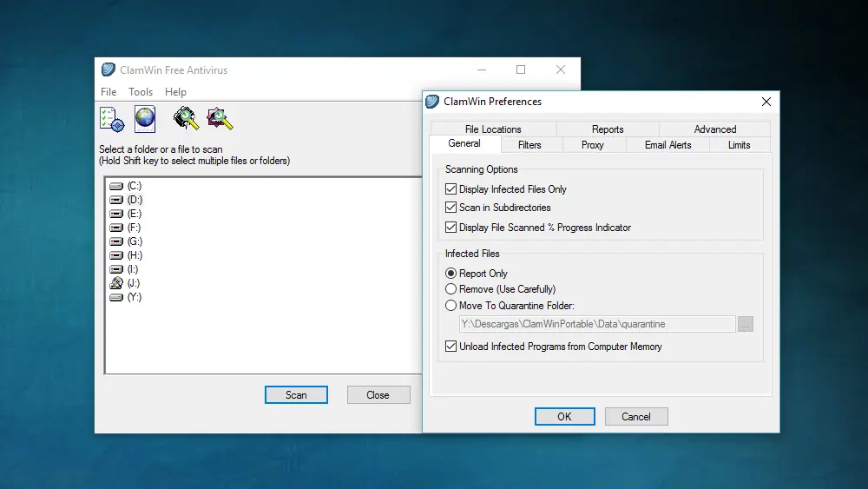Open the Tools menu
Viewport: 868px width, 489px height.
coord(141,92)
